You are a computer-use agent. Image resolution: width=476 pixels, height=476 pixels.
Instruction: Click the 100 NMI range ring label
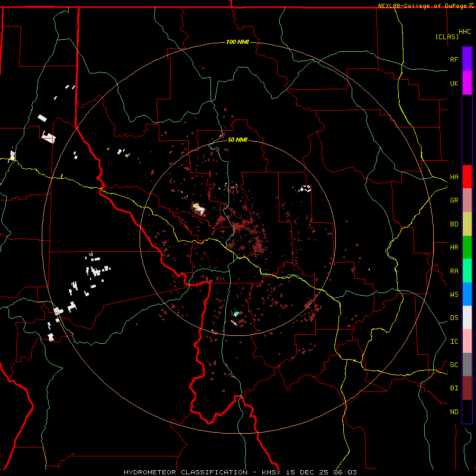pyautogui.click(x=237, y=42)
